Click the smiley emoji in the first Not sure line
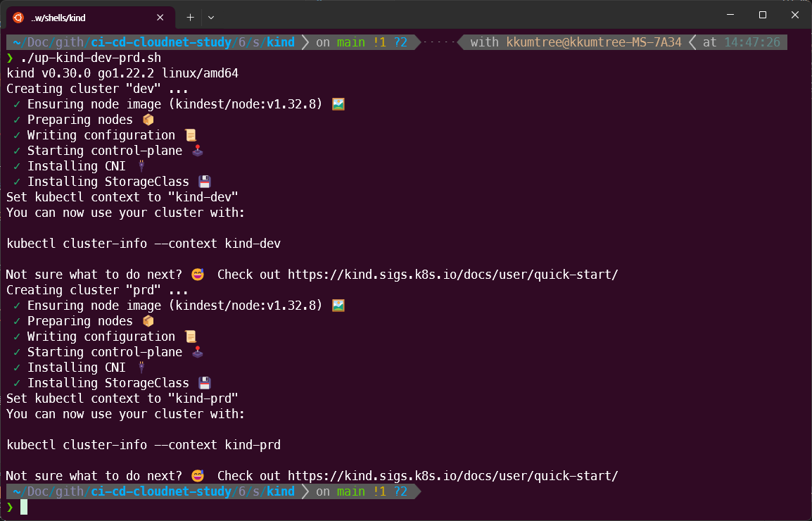This screenshot has height=521, width=812. 197,275
